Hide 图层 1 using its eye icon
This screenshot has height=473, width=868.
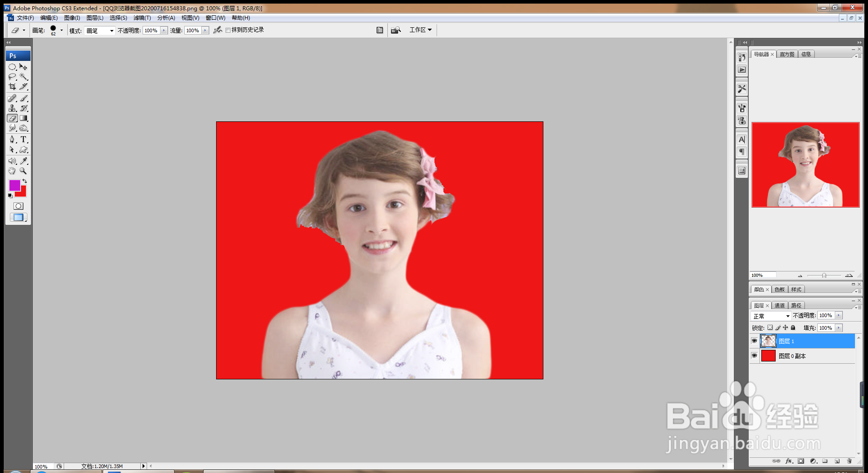[754, 341]
